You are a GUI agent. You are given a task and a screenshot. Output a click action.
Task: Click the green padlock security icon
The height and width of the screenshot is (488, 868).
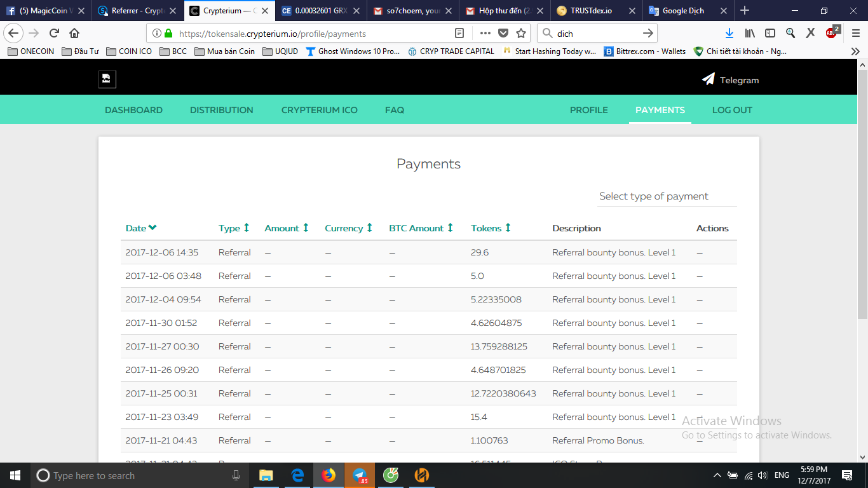pos(168,34)
